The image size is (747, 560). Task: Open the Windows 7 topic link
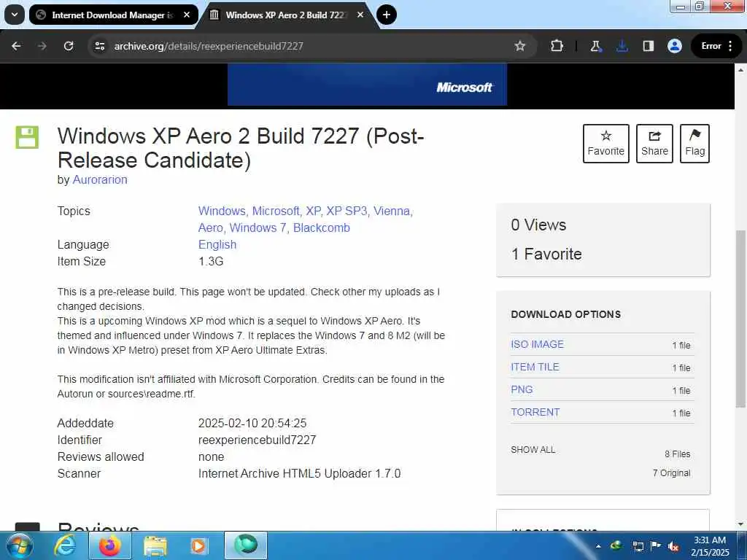point(258,227)
